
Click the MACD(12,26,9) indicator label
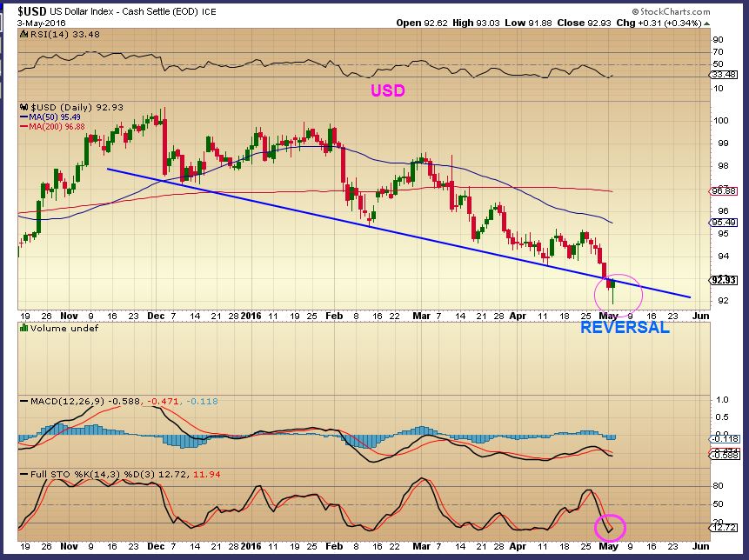click(67, 402)
